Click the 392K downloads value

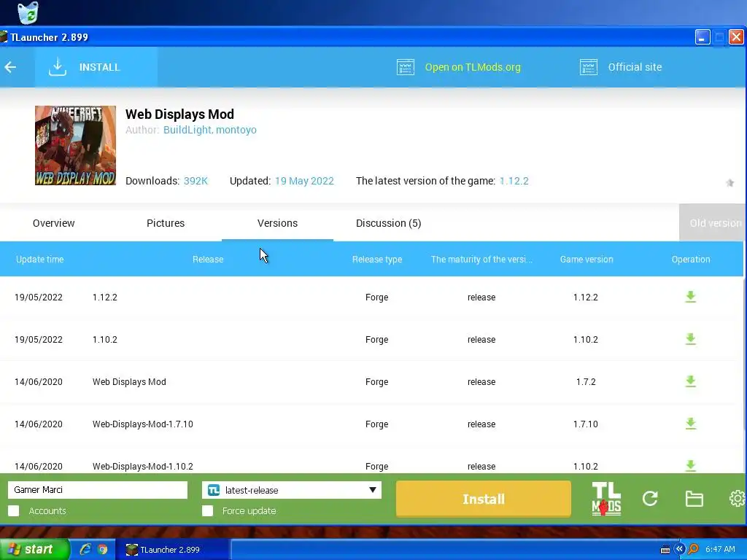(196, 181)
